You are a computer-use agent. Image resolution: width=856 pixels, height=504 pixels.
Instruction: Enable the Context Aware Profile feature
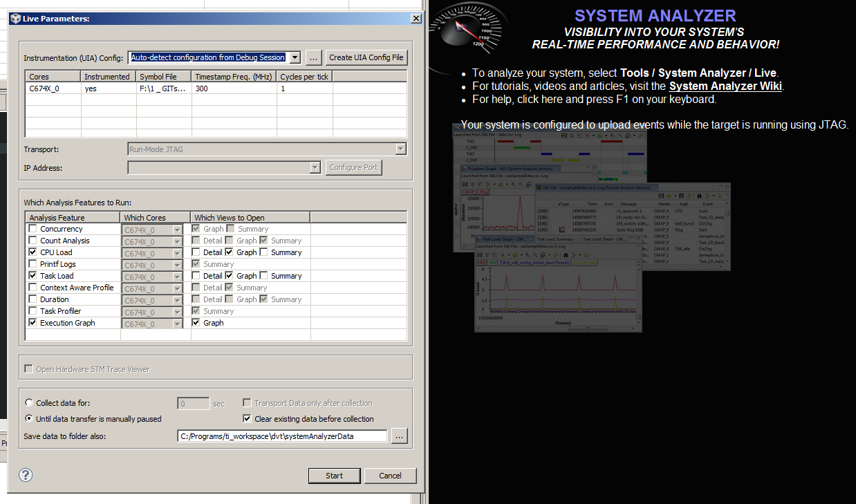pos(32,288)
